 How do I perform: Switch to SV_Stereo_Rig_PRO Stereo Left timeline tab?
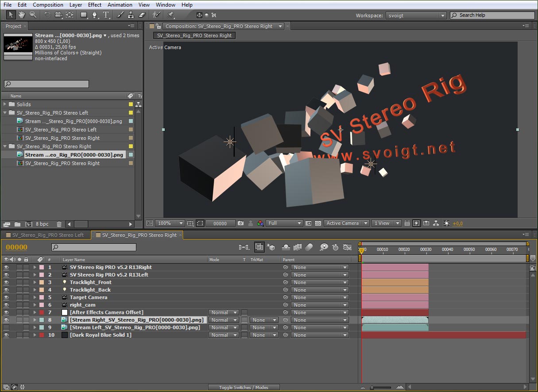[x=48, y=235]
